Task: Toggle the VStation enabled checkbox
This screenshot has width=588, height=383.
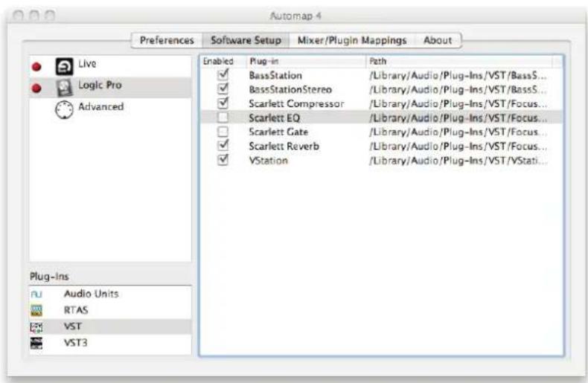Action: (x=223, y=160)
